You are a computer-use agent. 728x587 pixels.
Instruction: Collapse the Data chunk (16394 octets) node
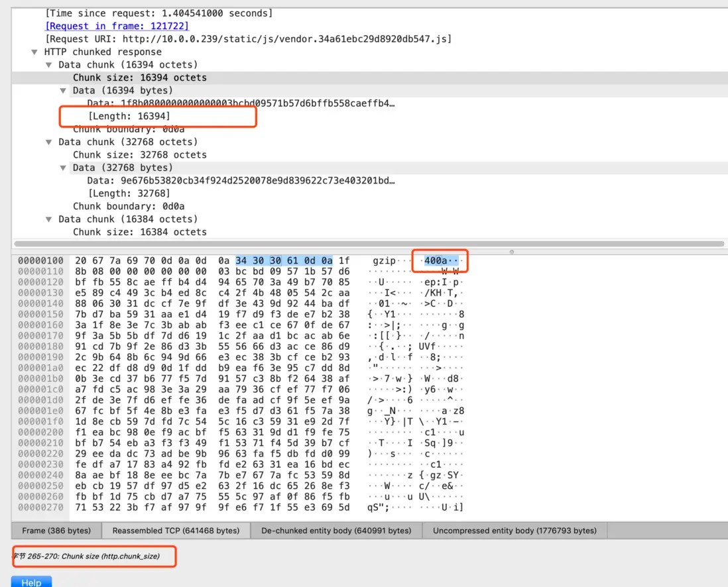coord(49,64)
